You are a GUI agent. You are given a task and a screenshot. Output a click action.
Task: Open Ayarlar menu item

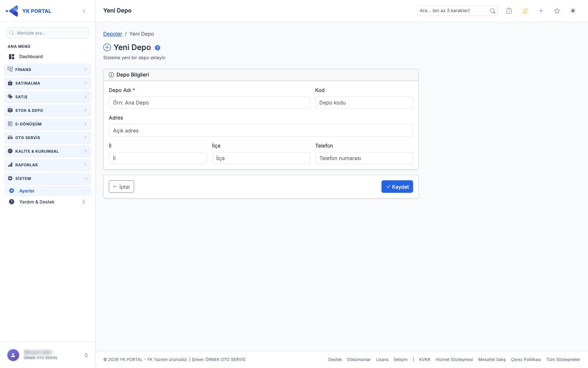[x=48, y=191]
